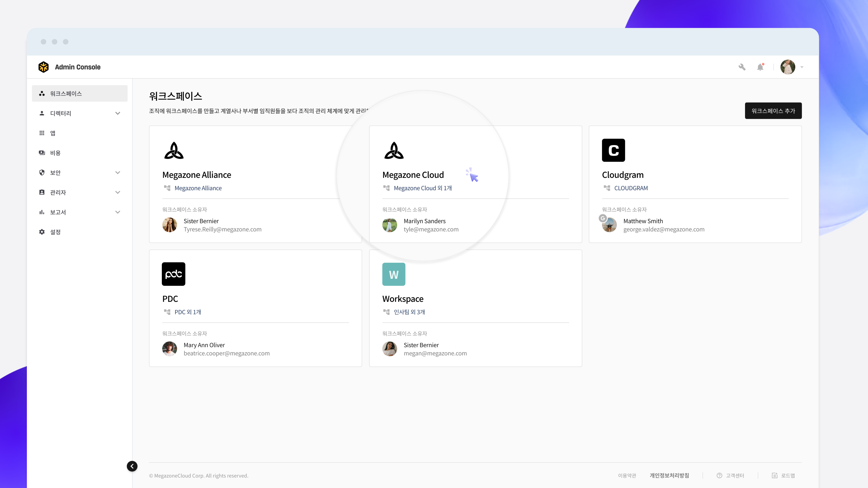Expand the 보안 chevron
The width and height of the screenshot is (868, 488).
(x=118, y=172)
